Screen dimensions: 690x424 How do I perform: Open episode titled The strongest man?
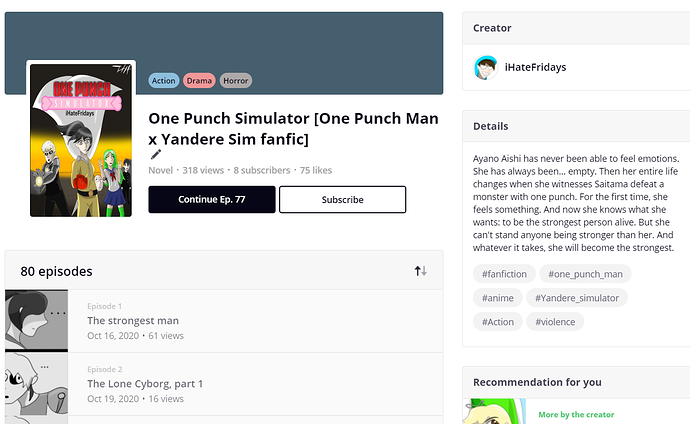pos(133,321)
